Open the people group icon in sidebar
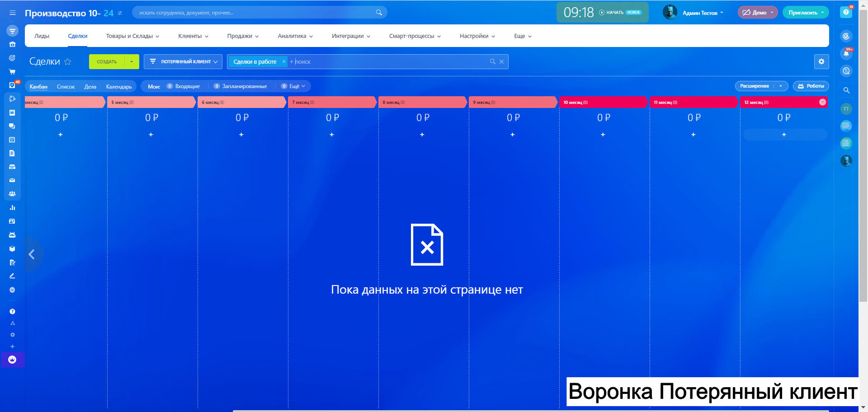This screenshot has width=868, height=412. click(12, 194)
